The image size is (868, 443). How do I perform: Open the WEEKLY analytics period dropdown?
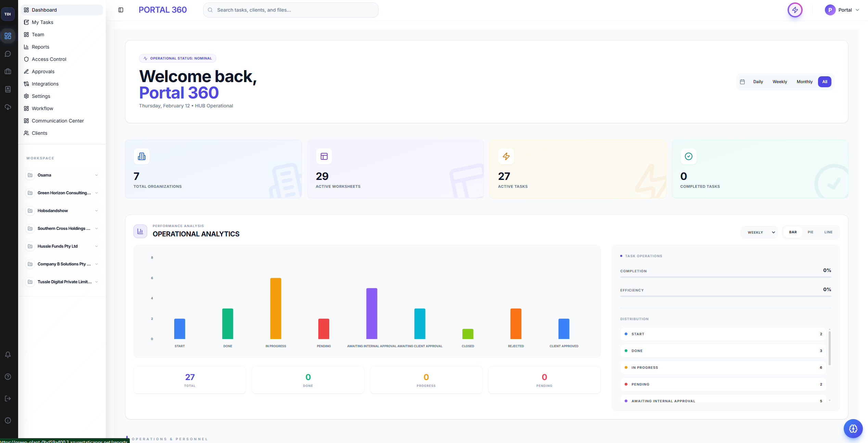point(759,232)
